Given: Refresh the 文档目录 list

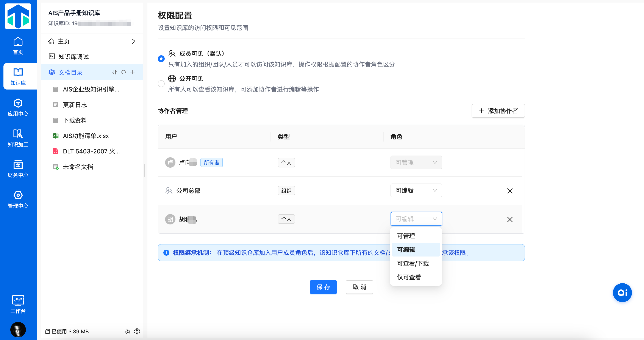Looking at the screenshot, I should pos(123,72).
